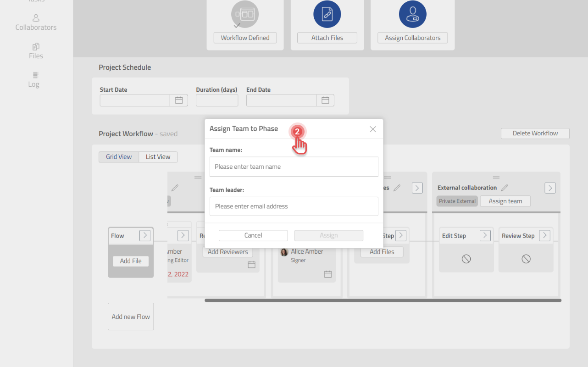Switch to Grid View
Viewport: 588px width, 367px height.
point(119,157)
